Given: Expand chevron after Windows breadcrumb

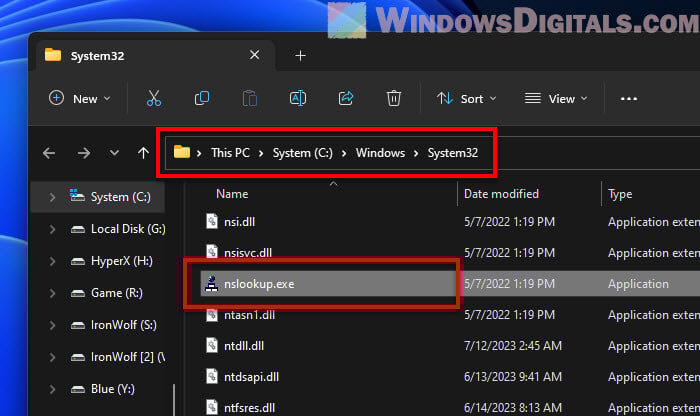Looking at the screenshot, I should 416,154.
